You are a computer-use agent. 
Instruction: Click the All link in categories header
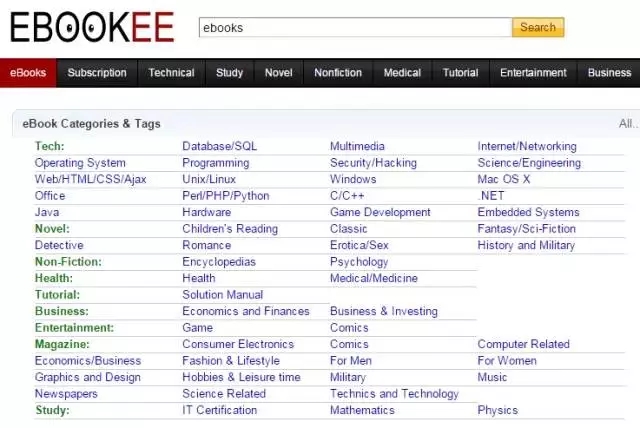[x=629, y=124]
